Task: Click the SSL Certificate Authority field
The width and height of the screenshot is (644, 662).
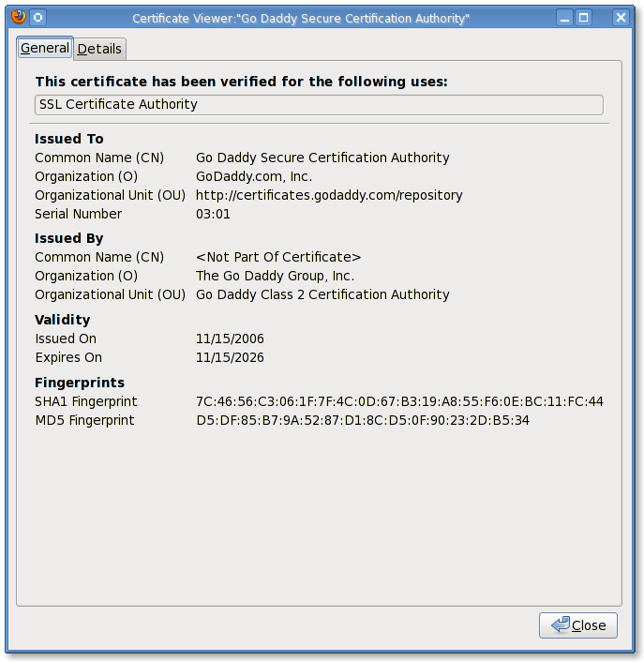Action: point(319,105)
